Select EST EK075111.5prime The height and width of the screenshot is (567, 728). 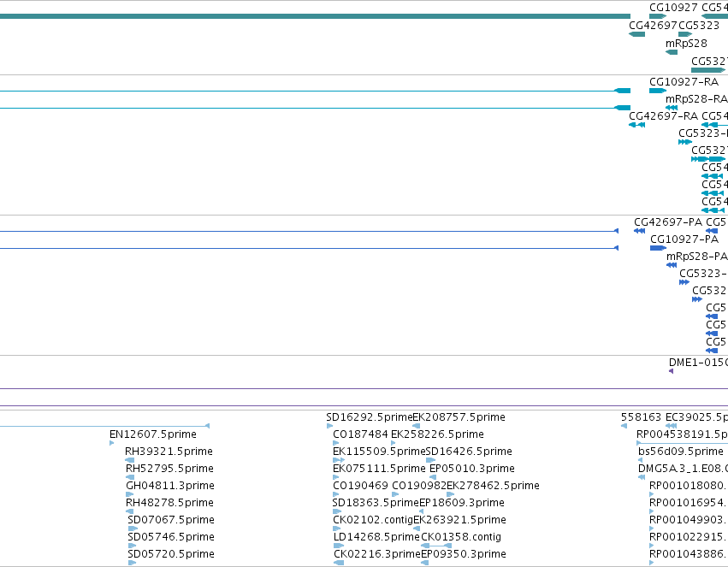(379, 469)
